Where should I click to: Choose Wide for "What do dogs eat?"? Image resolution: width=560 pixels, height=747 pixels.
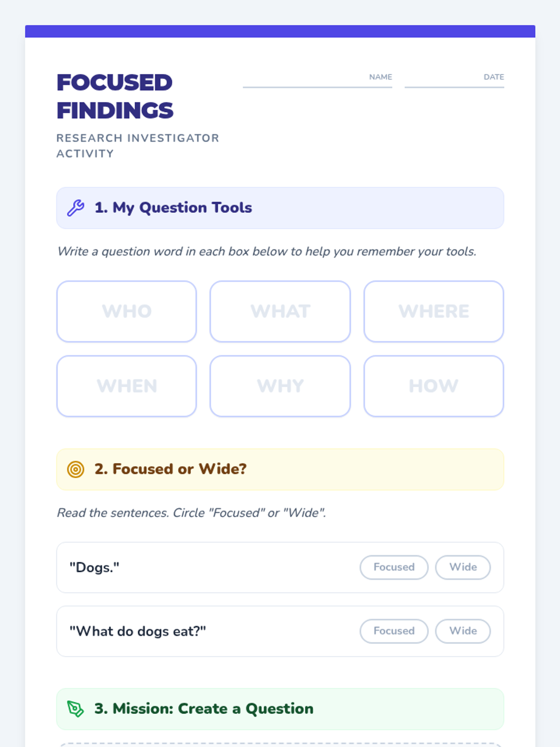(462, 631)
